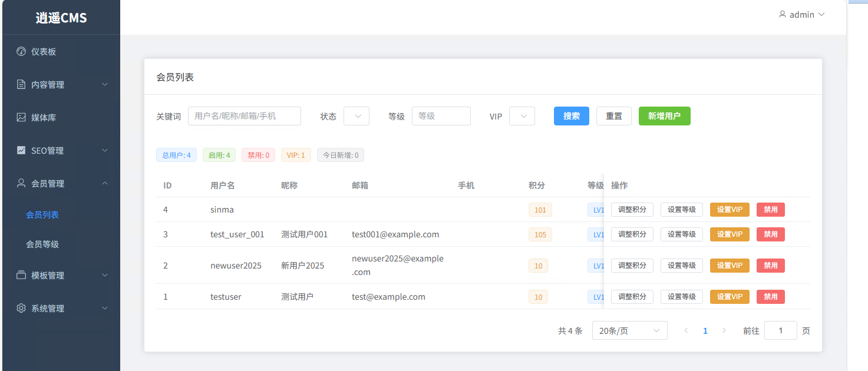Click 设置VIP for newuser2025
The image size is (868, 371).
tap(730, 266)
